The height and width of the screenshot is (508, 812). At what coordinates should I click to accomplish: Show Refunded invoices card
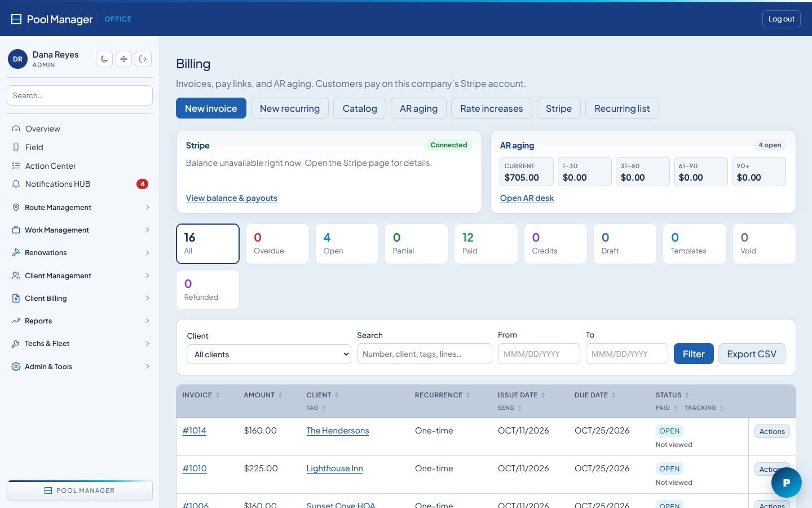pos(208,290)
